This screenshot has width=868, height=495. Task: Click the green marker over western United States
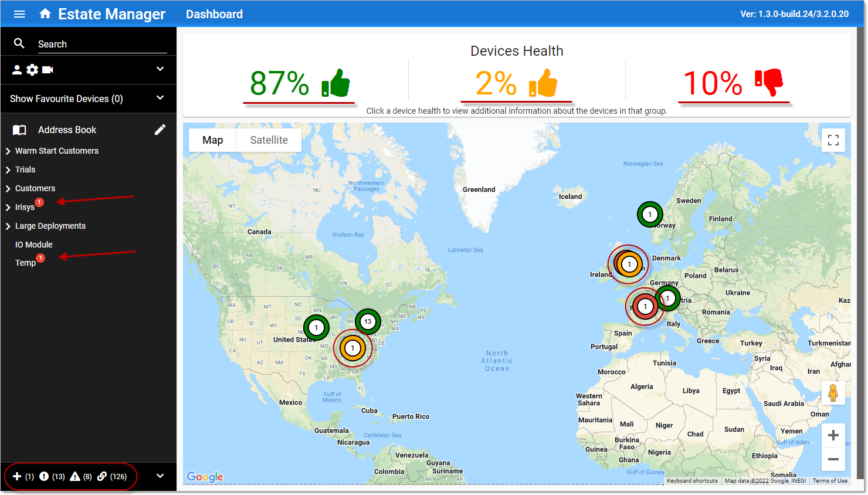(316, 328)
